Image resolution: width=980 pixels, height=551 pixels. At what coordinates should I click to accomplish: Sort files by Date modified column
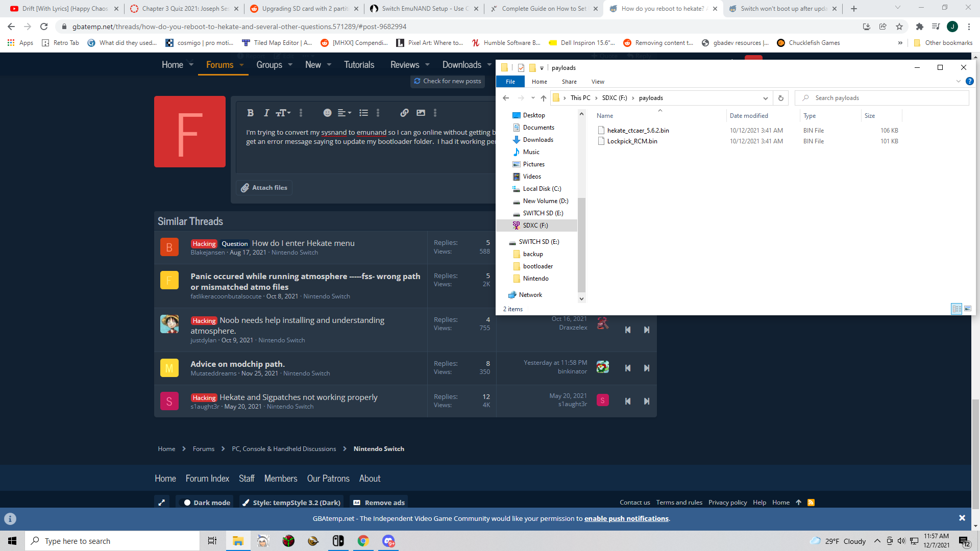point(749,116)
